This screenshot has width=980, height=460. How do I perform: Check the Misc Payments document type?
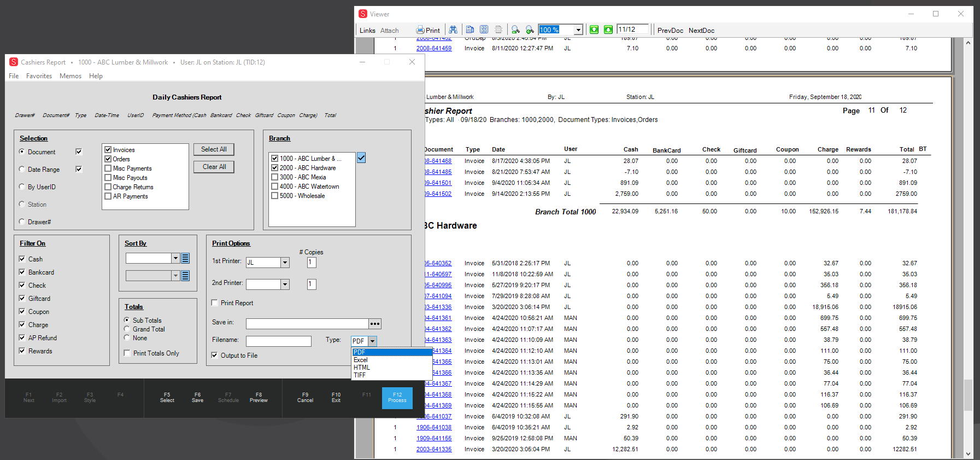(108, 168)
